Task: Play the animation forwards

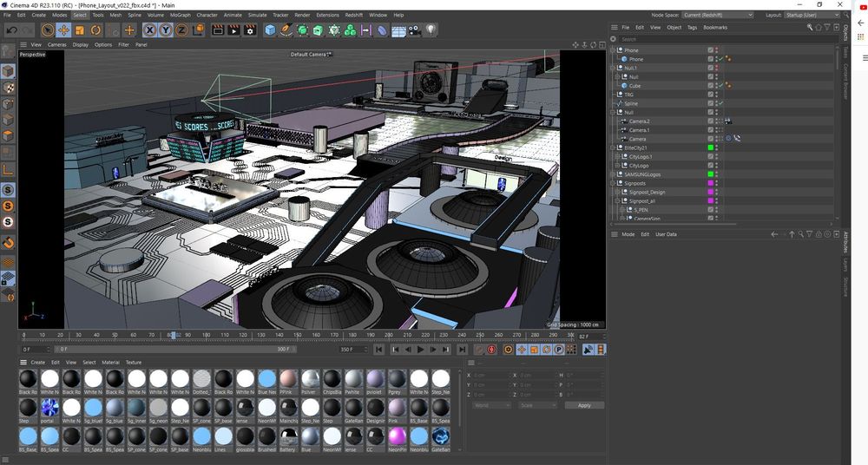Action: pos(421,350)
